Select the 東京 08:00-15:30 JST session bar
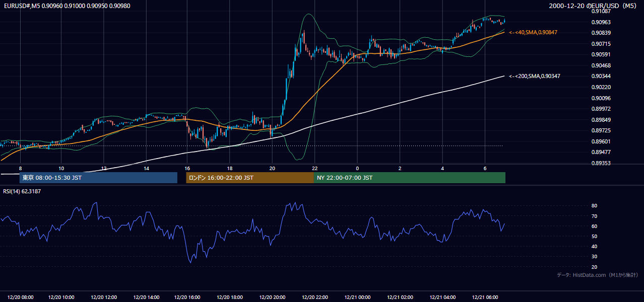Image resolution: width=644 pixels, height=302 pixels. 98,178
